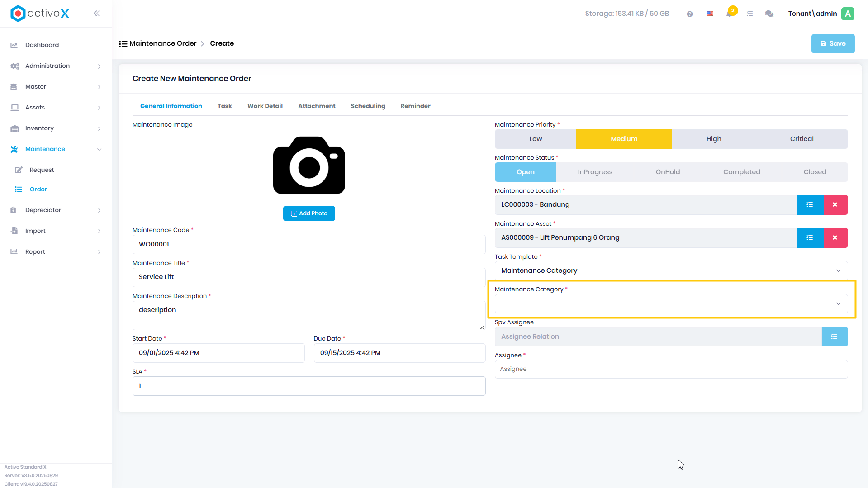The height and width of the screenshot is (488, 868).
Task: Click the Due Date field
Action: point(399,353)
